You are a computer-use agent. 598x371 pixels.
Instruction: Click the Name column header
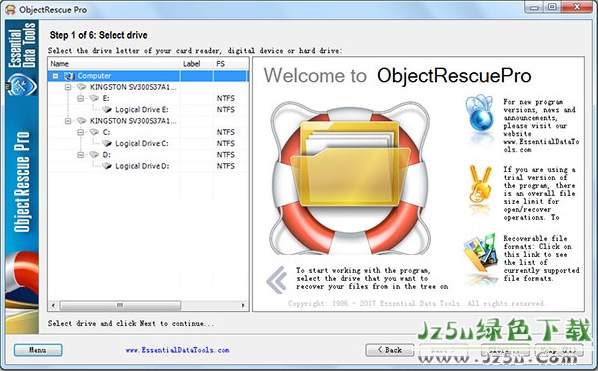coord(114,64)
